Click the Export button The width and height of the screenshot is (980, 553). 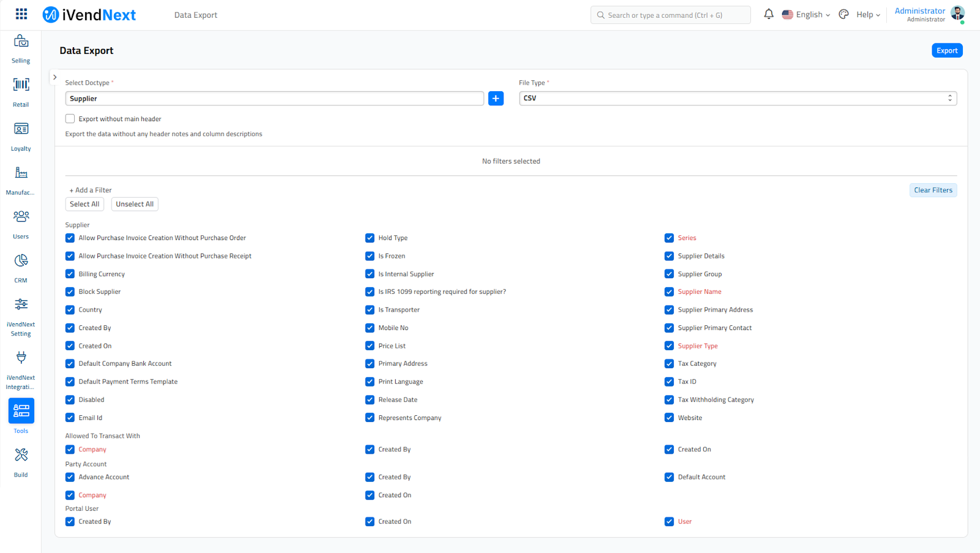click(x=946, y=50)
